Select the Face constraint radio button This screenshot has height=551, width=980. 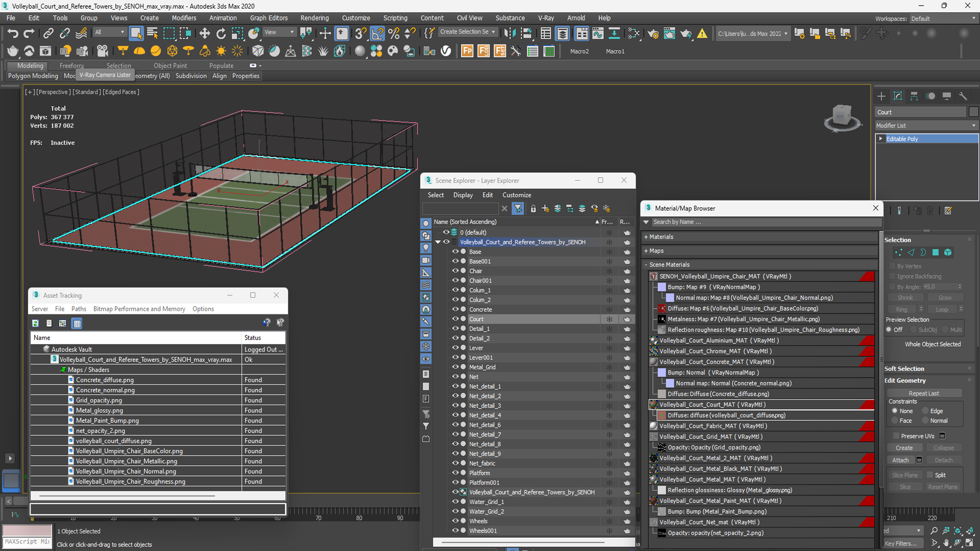click(x=895, y=421)
